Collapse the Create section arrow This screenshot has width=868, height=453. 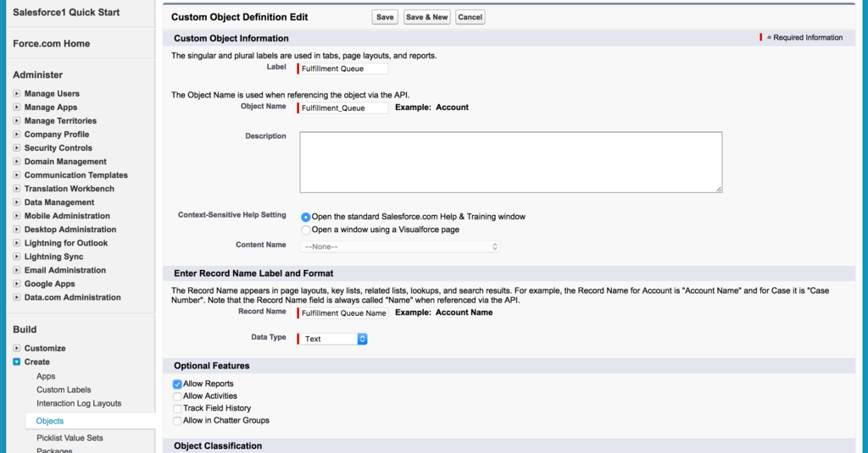coord(17,362)
